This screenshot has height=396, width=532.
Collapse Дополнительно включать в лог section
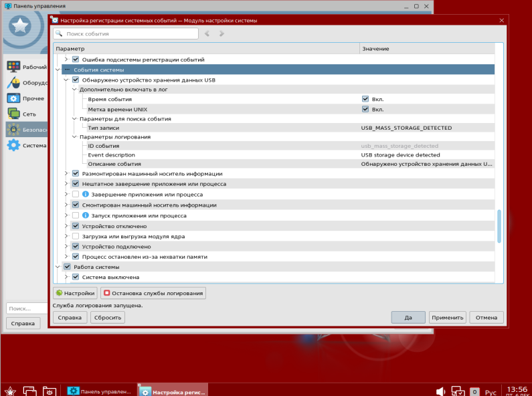pyautogui.click(x=75, y=90)
